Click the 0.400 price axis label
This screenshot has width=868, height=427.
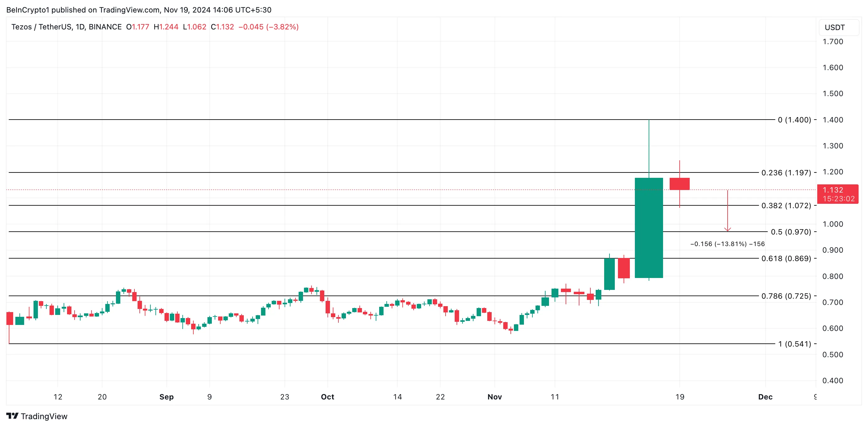tap(833, 381)
